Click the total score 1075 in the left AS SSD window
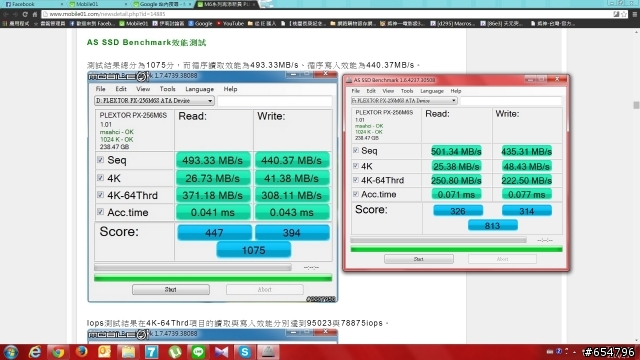 [x=253, y=250]
